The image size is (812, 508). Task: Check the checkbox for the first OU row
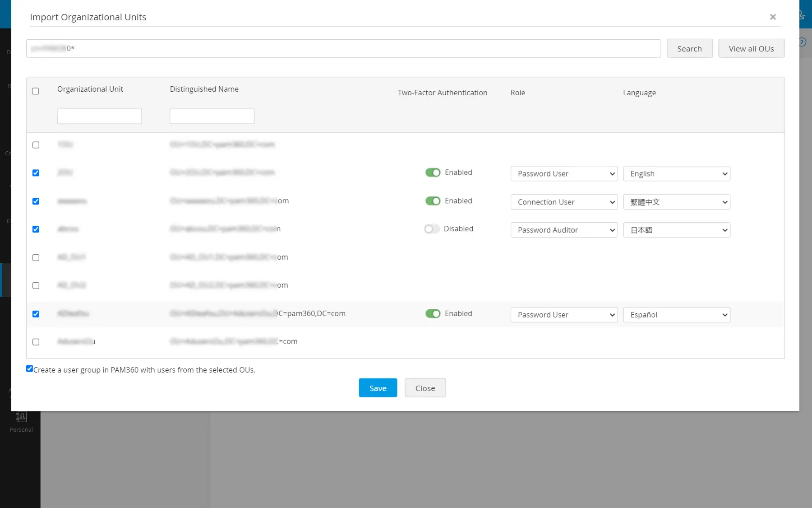36,145
